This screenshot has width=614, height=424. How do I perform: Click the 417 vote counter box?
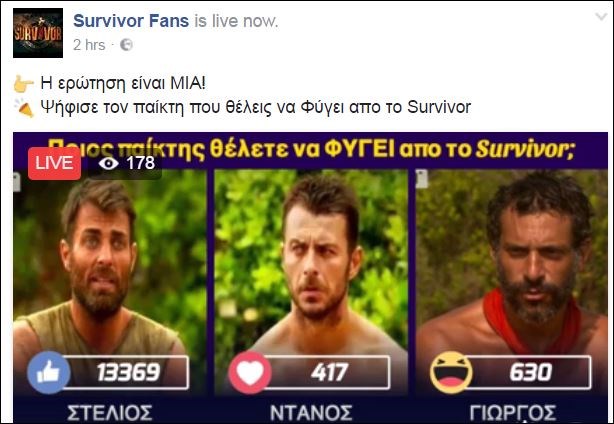coord(327,372)
